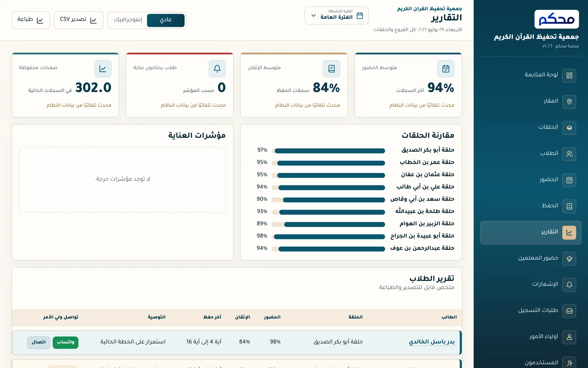
Task: Click the طلبات التسجيل inbox icon
Action: (x=569, y=311)
